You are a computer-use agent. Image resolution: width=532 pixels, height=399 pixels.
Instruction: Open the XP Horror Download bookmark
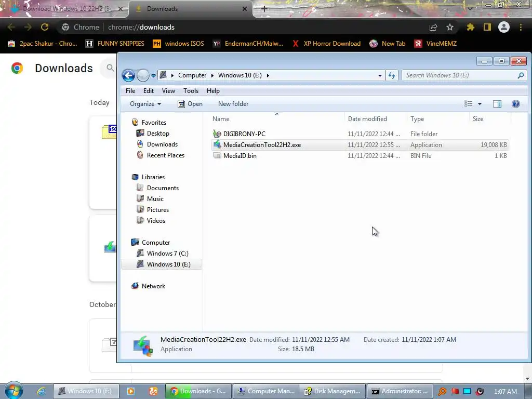point(326,44)
